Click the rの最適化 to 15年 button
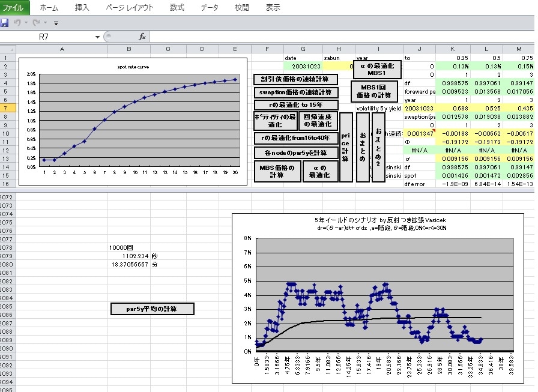The width and height of the screenshot is (538, 392). pos(296,105)
